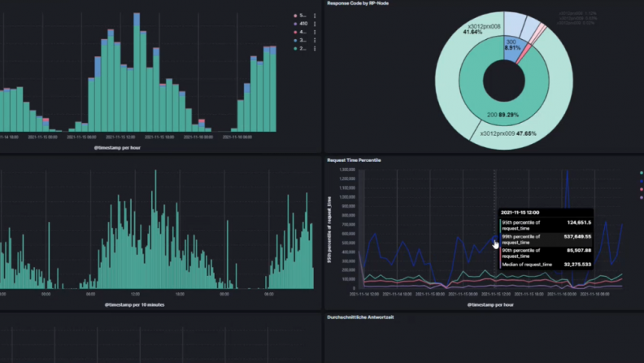Open options menu for the 5xx legend entry
The image size is (644, 363).
pyautogui.click(x=315, y=15)
